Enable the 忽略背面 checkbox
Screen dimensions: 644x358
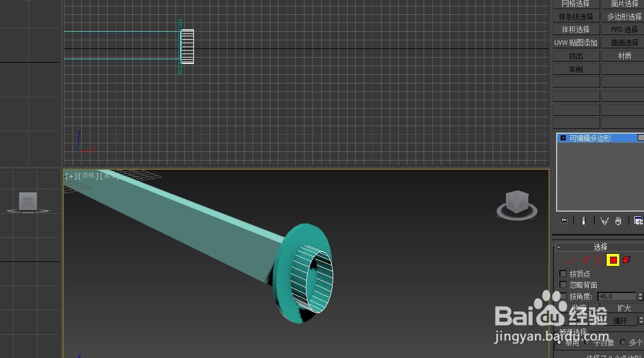pyautogui.click(x=562, y=284)
